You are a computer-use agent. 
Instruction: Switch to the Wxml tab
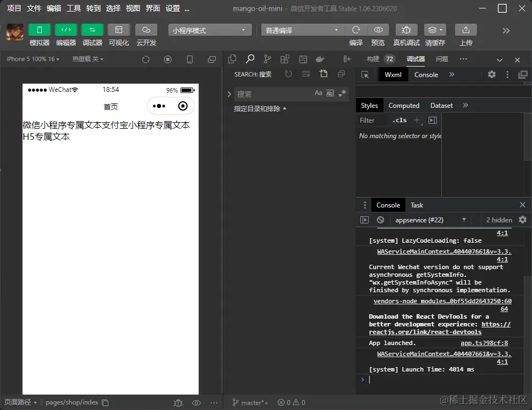tap(393, 74)
